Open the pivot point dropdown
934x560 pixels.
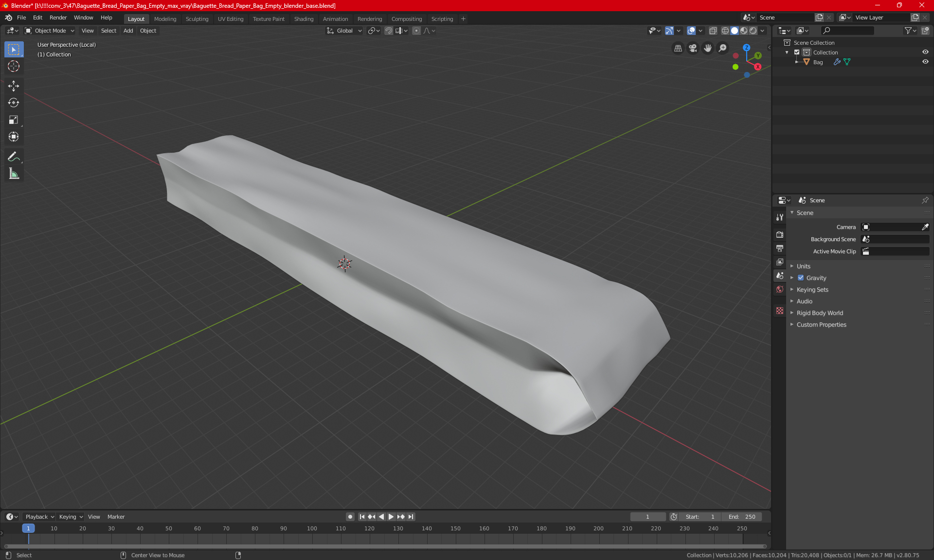374,31
